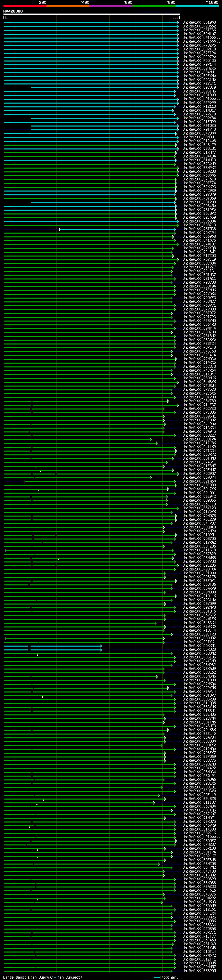This screenshot has width=222, height=980.
Task: Click the red 20% identity legend bar
Action: point(25,6)
